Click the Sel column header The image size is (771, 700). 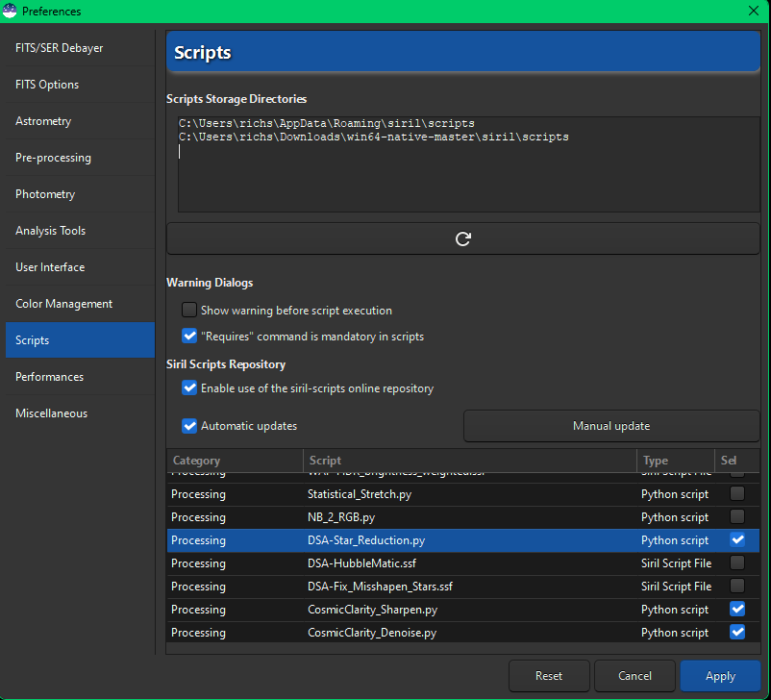tap(737, 461)
